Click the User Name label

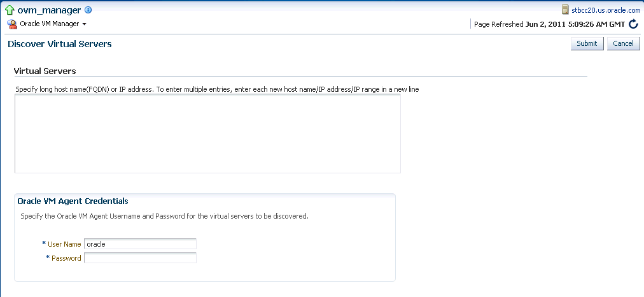64,244
